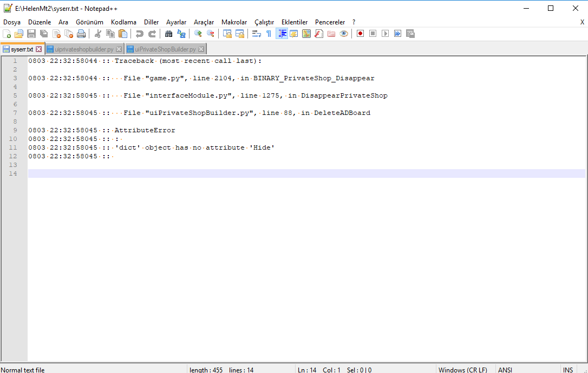Redo the last undone action
This screenshot has width=588, height=373.
click(x=152, y=34)
